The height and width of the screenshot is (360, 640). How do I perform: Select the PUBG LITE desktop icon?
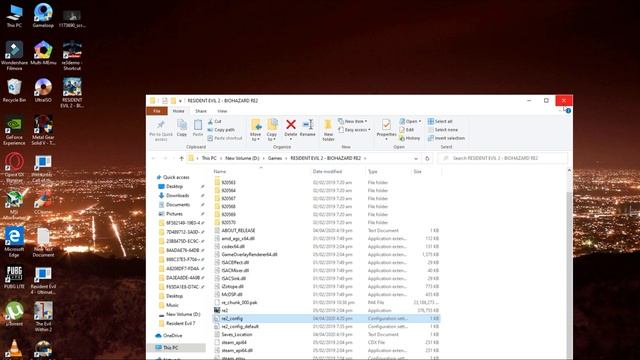(x=14, y=277)
